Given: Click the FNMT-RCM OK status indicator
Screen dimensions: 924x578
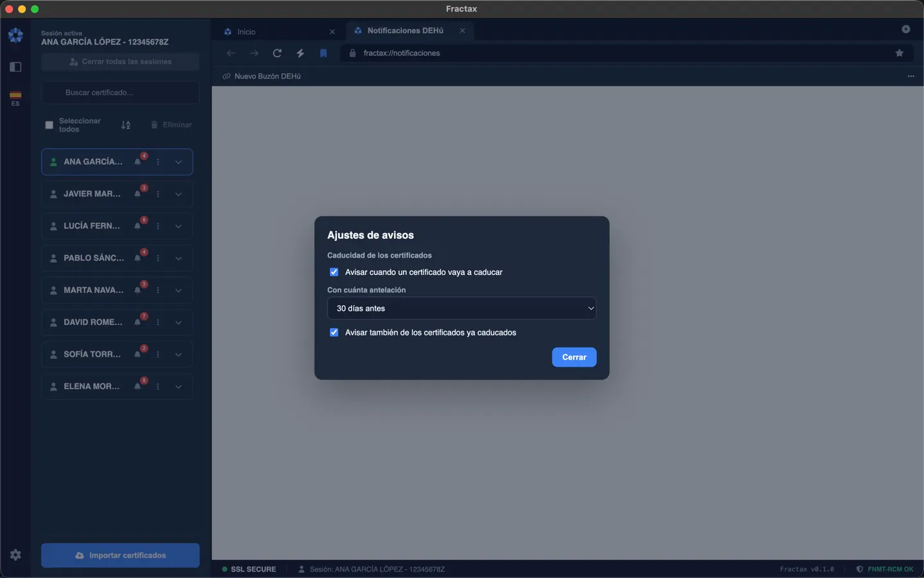Looking at the screenshot, I should 885,569.
